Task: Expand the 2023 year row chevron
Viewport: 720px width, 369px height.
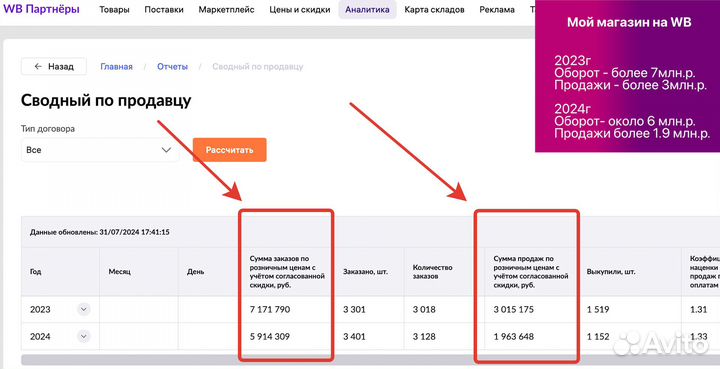Action: point(84,309)
